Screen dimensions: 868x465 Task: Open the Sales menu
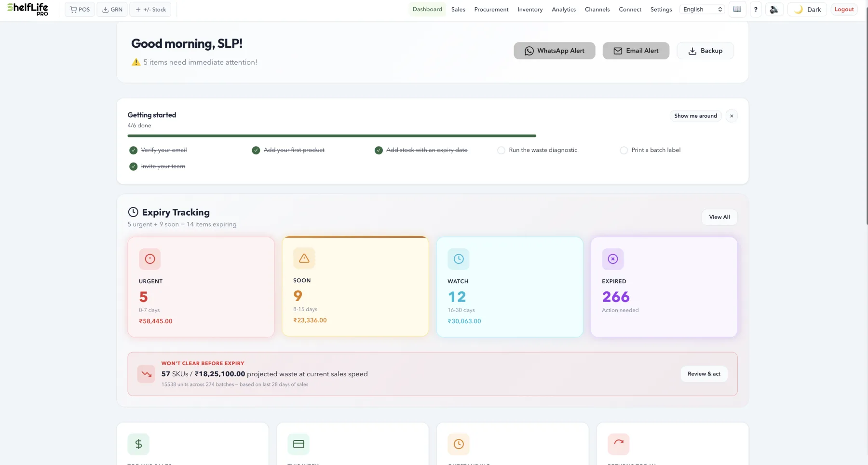pyautogui.click(x=458, y=9)
